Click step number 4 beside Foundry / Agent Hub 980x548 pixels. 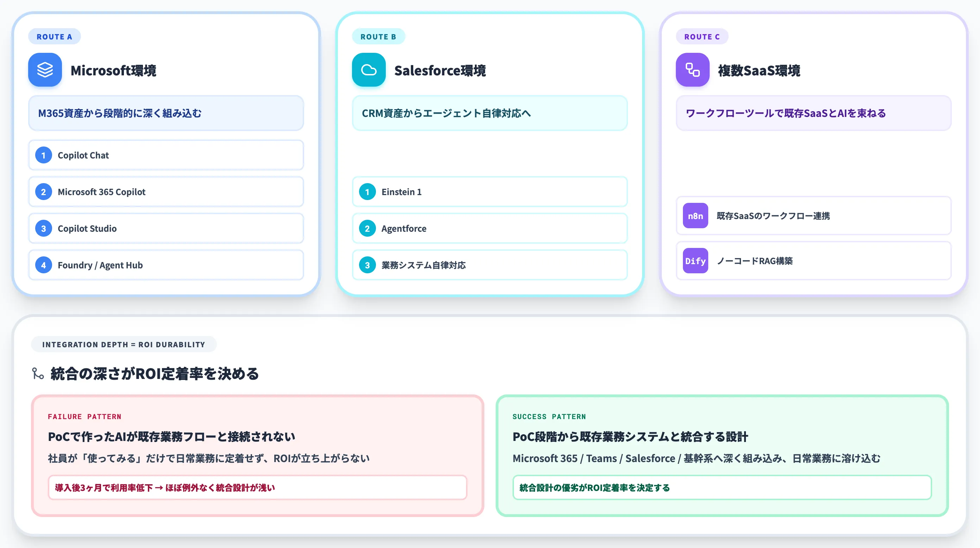[x=43, y=265]
